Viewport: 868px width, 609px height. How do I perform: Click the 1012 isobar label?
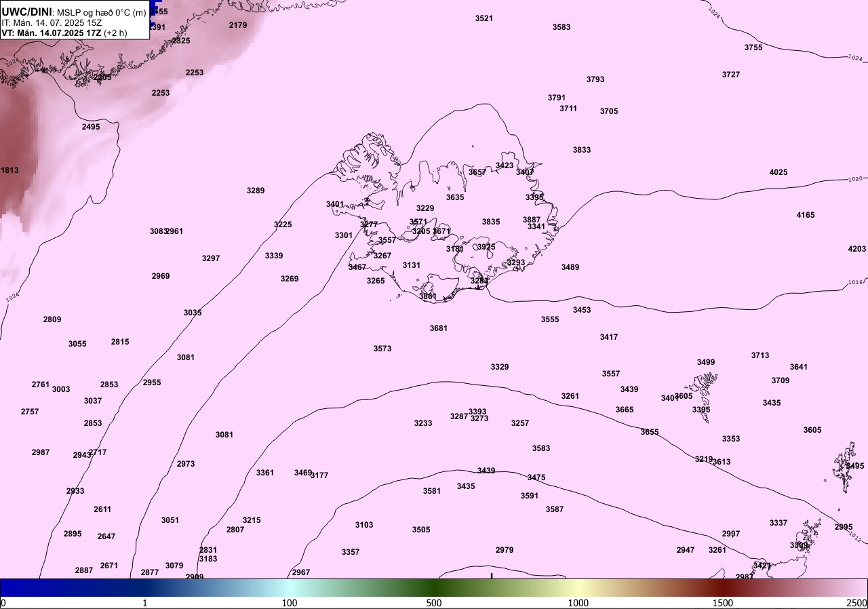[855, 538]
